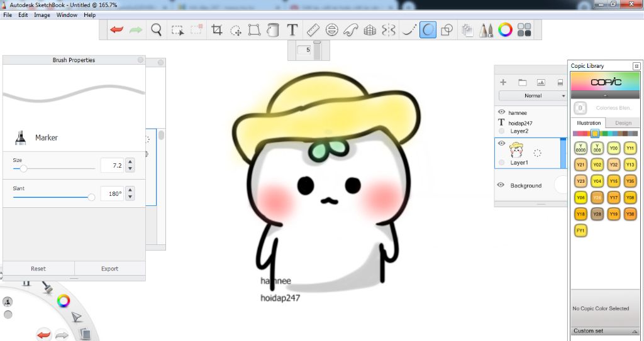
Task: Add a new layer with plus icon
Action: [502, 82]
